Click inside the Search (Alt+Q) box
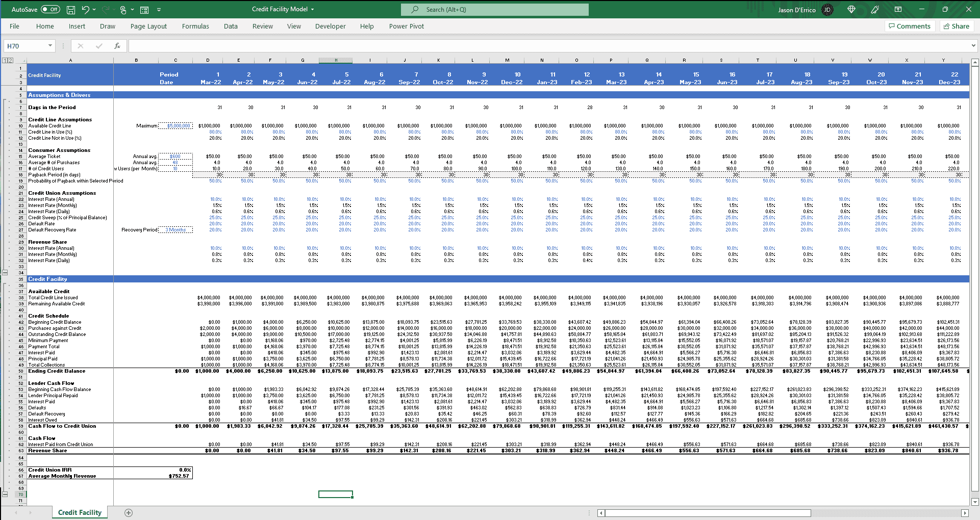980x520 pixels. coord(495,9)
